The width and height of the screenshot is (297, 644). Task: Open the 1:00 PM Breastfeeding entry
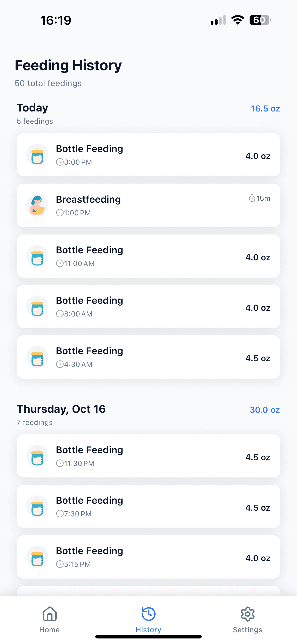tap(148, 205)
